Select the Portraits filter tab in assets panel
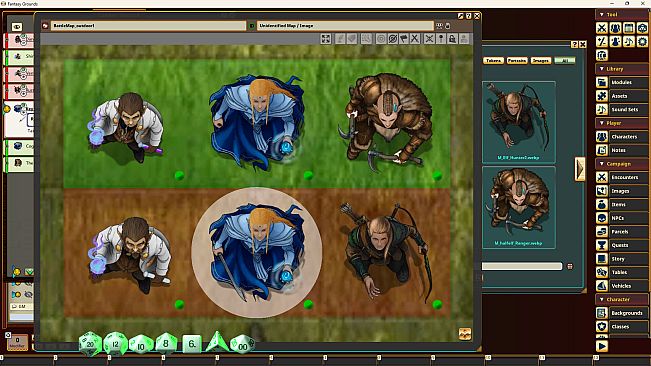Image resolution: width=651 pixels, height=366 pixels. [517, 61]
